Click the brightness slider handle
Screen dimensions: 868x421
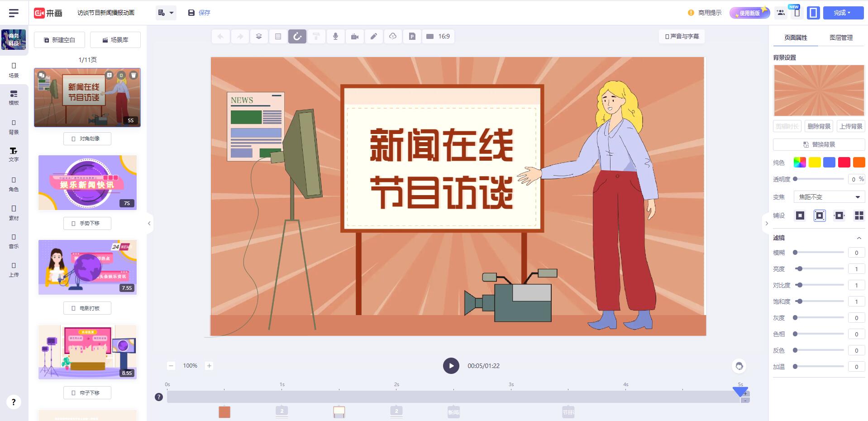tap(800, 269)
